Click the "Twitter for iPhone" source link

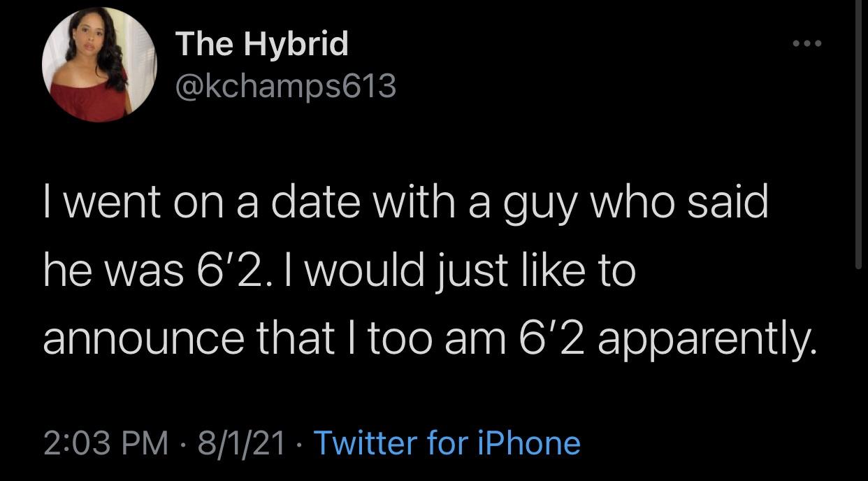(447, 443)
